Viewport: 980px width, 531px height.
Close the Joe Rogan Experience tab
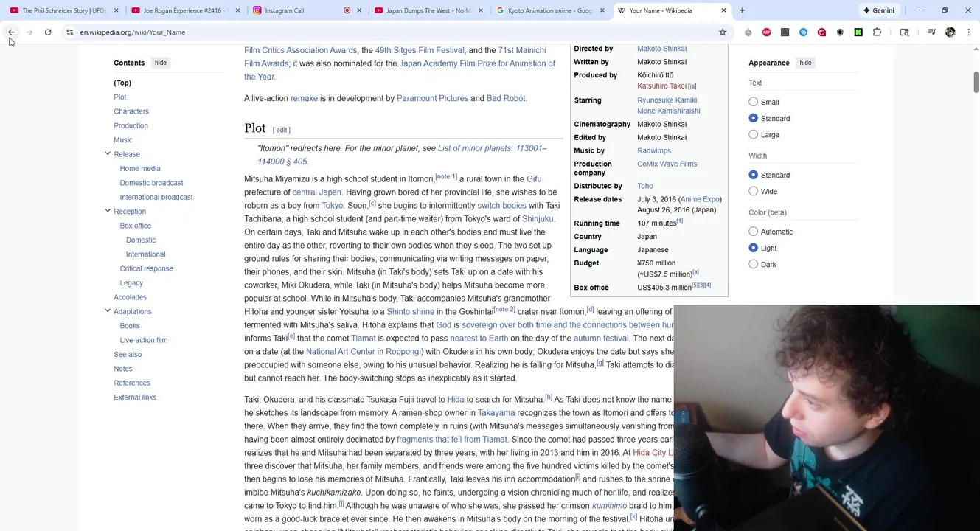[237, 10]
